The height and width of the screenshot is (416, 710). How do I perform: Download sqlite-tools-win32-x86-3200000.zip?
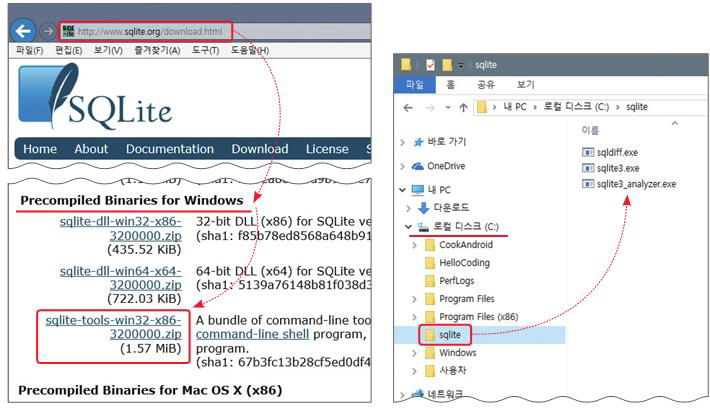[x=113, y=327]
